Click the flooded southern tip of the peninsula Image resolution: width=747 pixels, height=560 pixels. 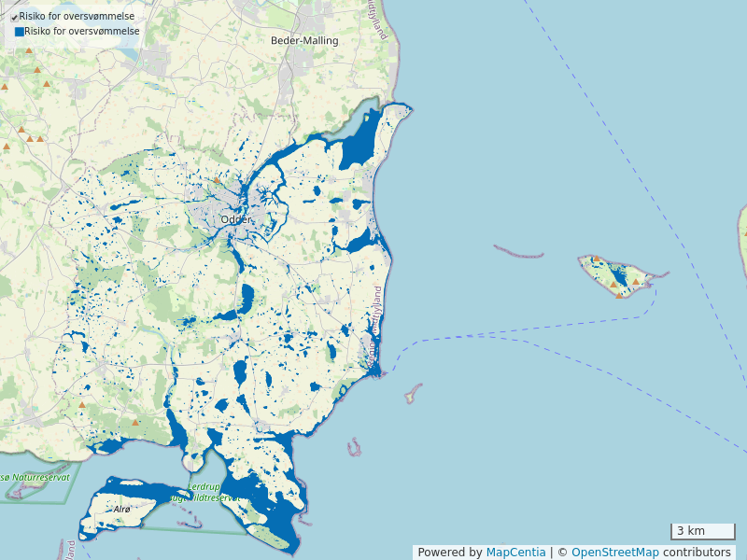pos(280,513)
